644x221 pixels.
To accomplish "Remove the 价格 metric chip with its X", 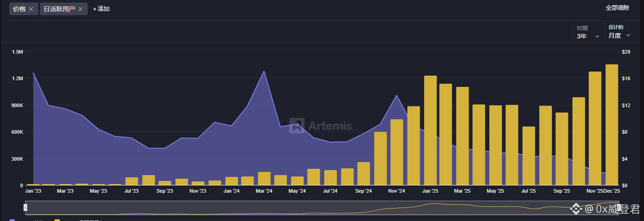I will pyautogui.click(x=31, y=9).
